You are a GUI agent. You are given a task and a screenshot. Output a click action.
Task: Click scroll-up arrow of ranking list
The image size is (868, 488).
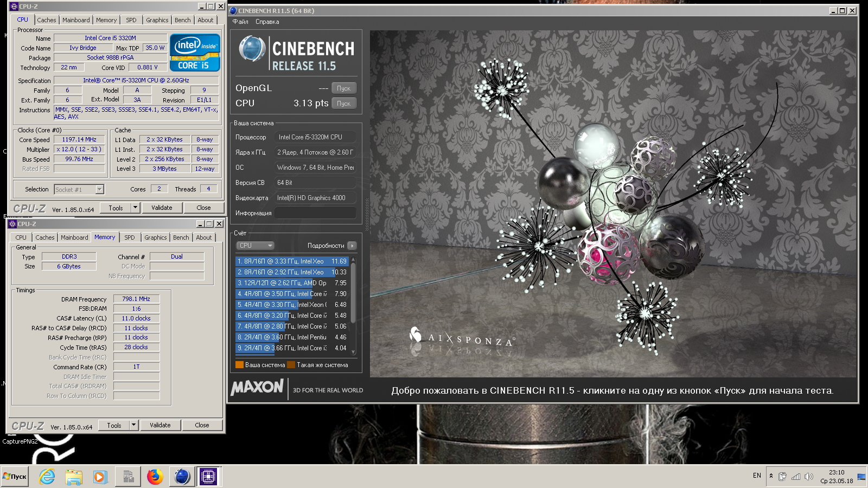(x=354, y=260)
